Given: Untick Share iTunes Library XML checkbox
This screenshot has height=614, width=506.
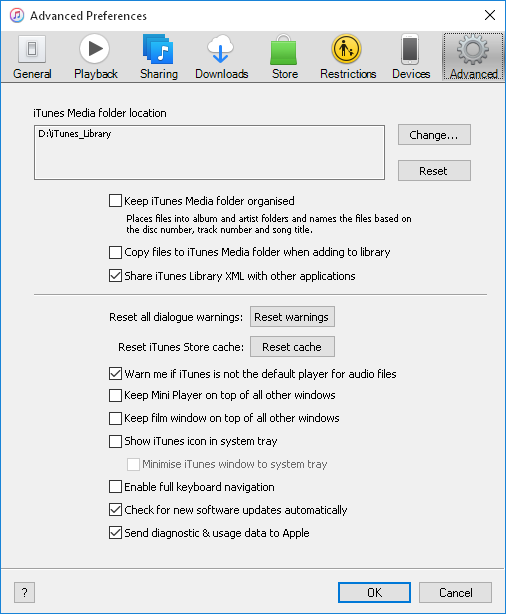Looking at the screenshot, I should (x=115, y=276).
